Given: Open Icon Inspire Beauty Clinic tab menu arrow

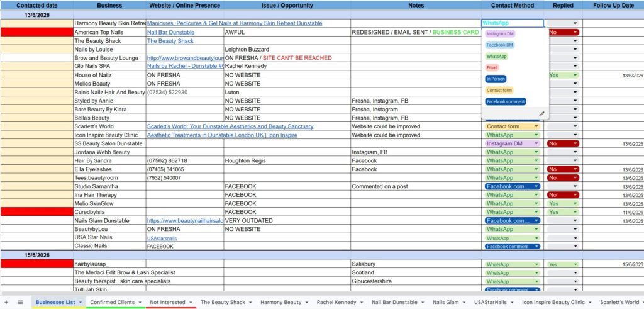Looking at the screenshot, I should [590, 303].
